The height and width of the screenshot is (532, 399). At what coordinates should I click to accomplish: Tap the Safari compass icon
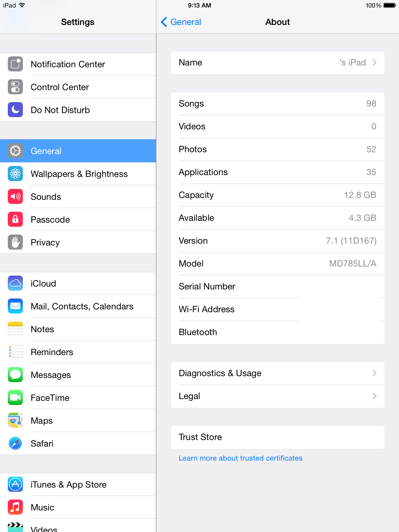(x=15, y=443)
